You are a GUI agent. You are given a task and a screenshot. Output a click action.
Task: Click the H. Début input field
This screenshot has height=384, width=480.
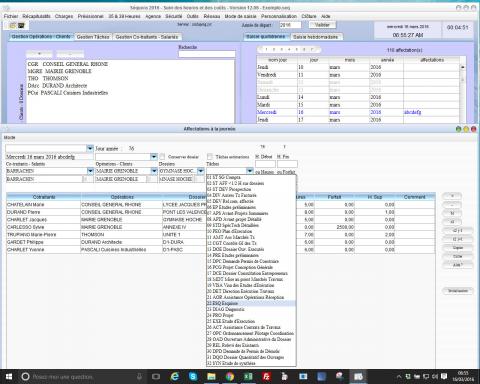click(x=265, y=164)
